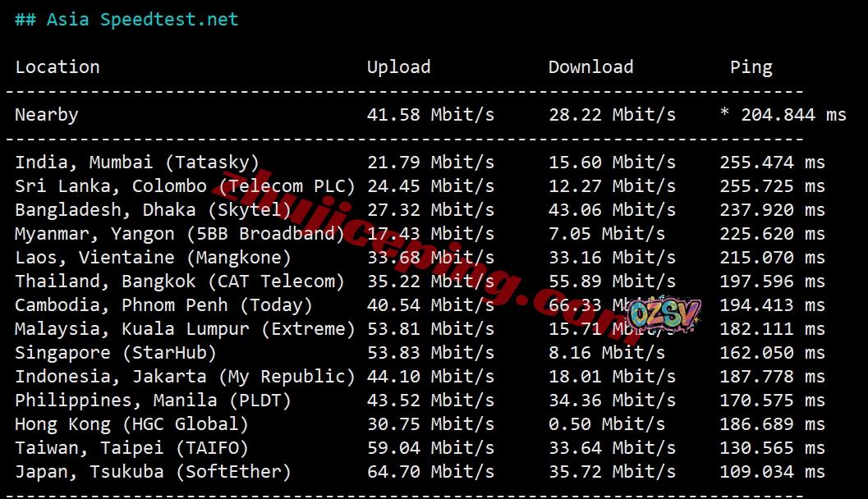Select the Location column header
The image size is (868, 499).
click(57, 67)
